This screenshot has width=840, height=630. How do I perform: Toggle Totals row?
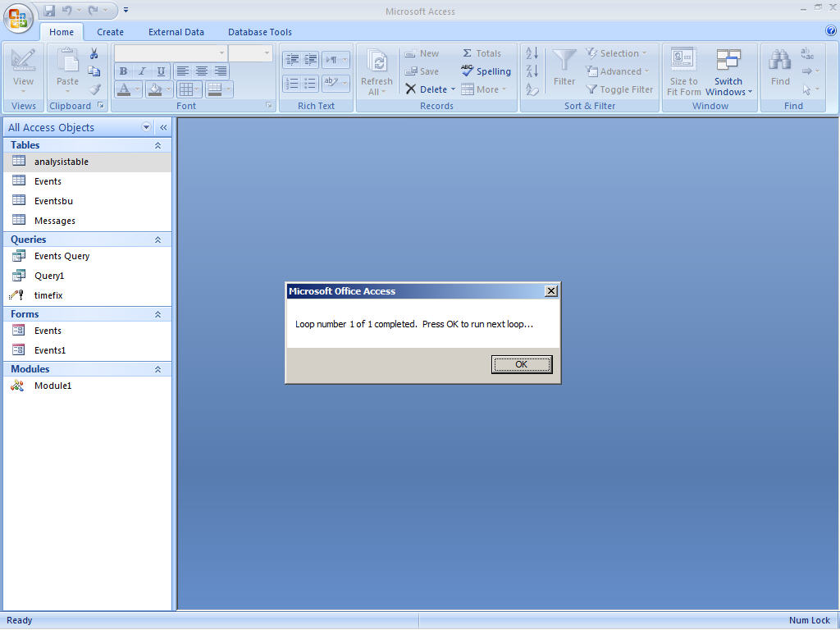[481, 53]
